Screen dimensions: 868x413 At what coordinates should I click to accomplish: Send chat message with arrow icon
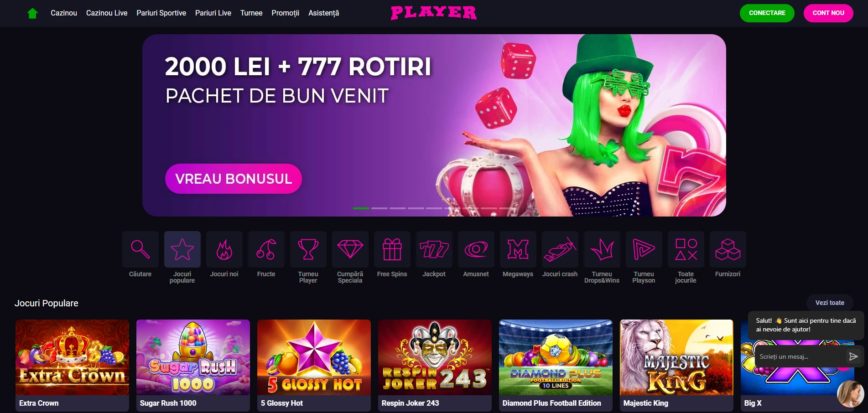(x=853, y=356)
